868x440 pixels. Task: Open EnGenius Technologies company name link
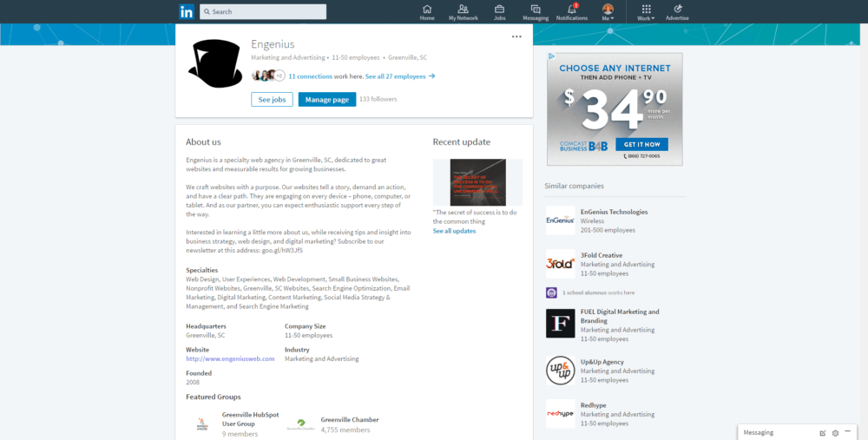click(x=614, y=212)
